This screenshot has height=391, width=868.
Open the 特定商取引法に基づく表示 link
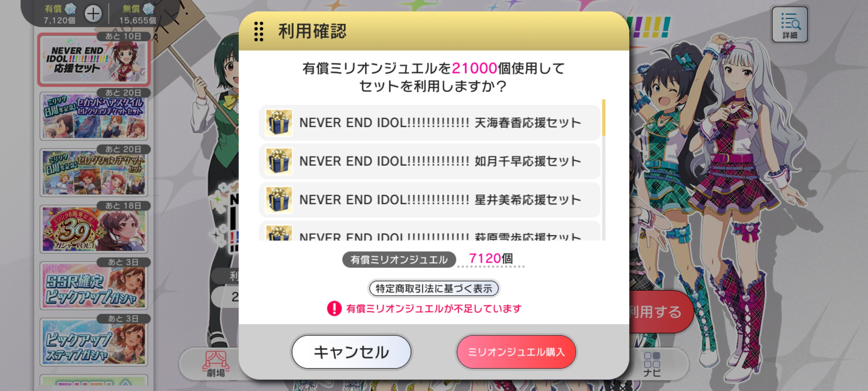434,289
